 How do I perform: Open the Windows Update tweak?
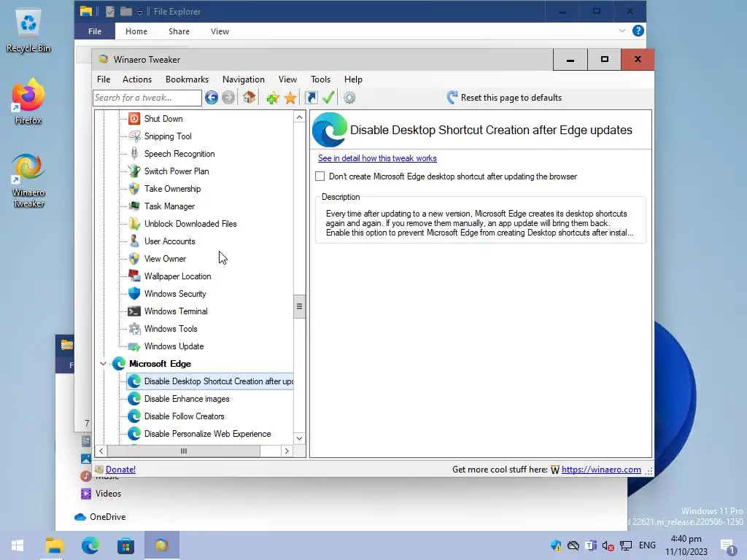174,346
